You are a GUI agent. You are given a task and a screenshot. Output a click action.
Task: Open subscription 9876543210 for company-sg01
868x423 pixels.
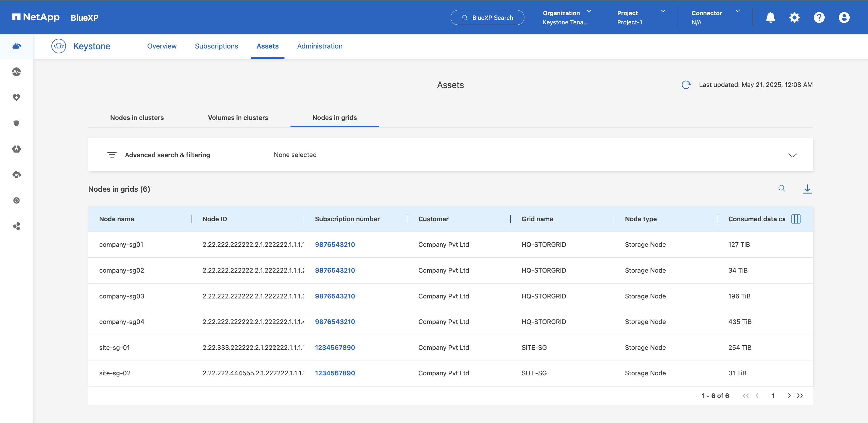[x=335, y=245]
